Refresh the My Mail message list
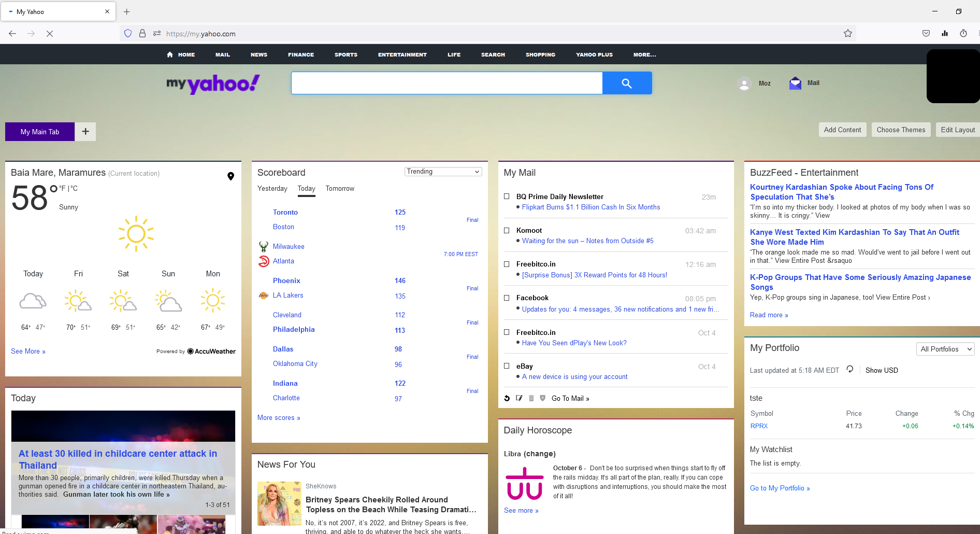980x534 pixels. point(507,398)
